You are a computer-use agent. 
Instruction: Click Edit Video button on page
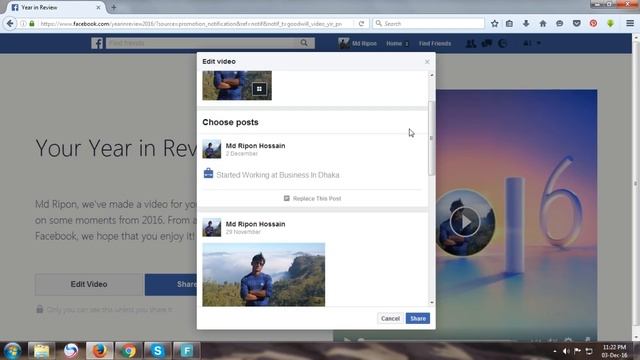coord(89,284)
